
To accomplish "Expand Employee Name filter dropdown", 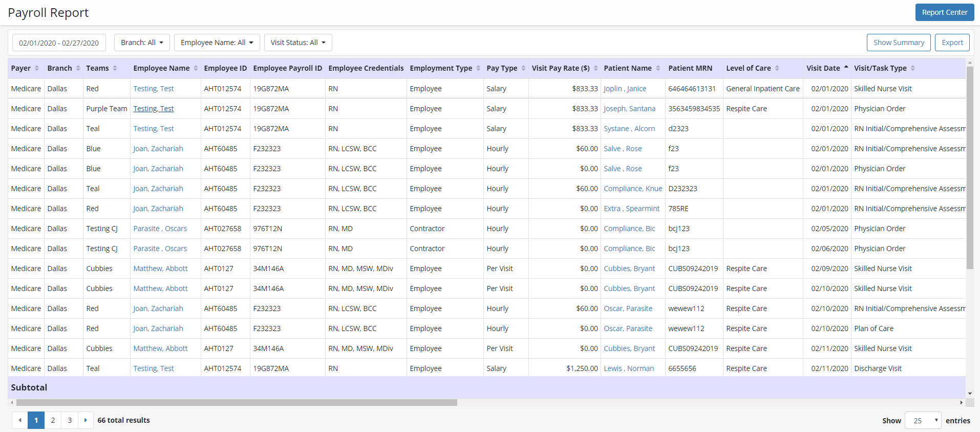I will click(217, 43).
